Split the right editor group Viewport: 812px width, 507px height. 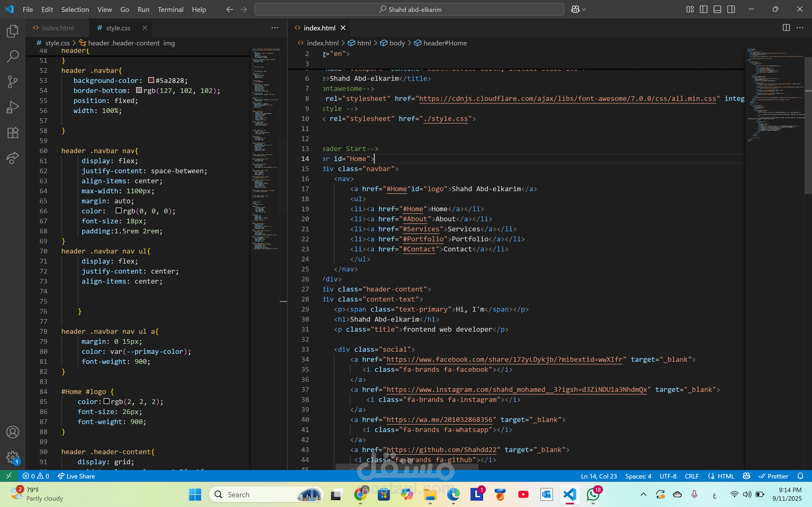(786, 28)
